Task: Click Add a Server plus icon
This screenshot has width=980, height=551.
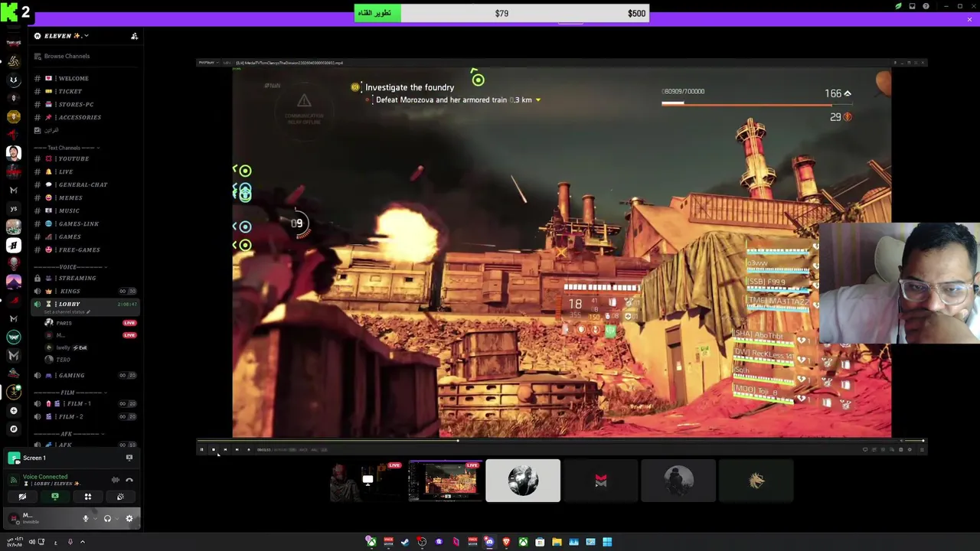Action: (x=14, y=410)
